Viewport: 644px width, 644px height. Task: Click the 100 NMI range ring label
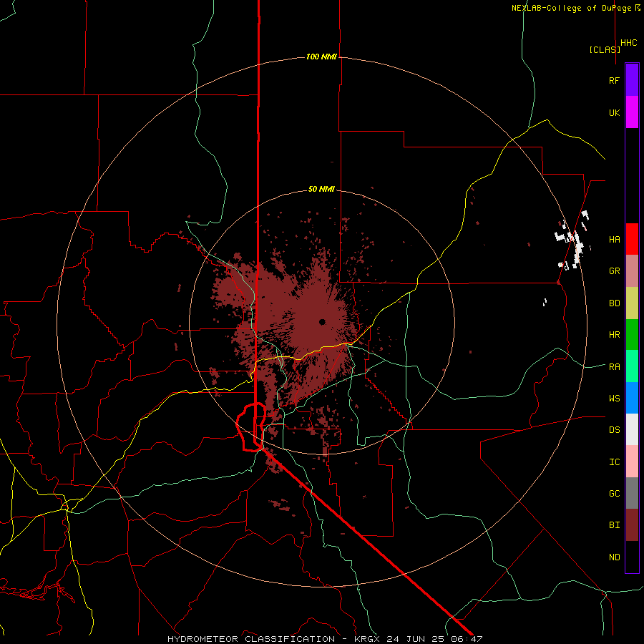pyautogui.click(x=321, y=57)
